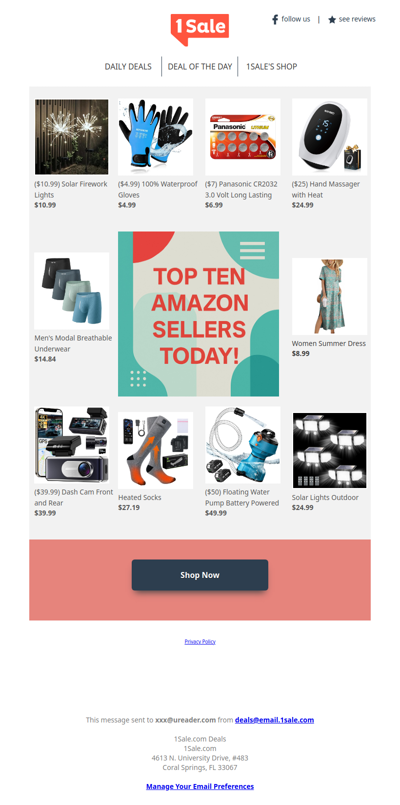The width and height of the screenshot is (400, 805).
Task: Click the star see reviews icon
Action: [332, 20]
